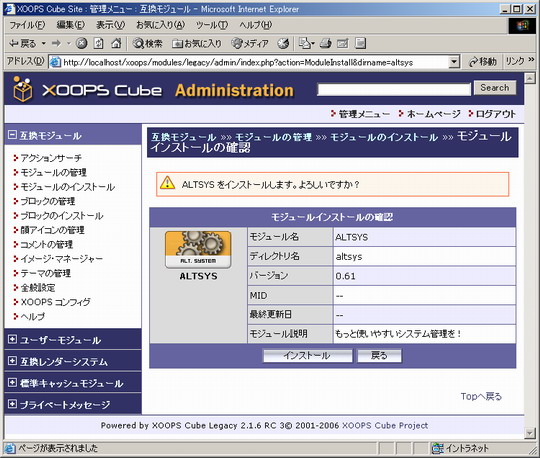The width and height of the screenshot is (540, 458).
Task: Open 顔アイコンの管理 in the sidebar
Action: coord(52,230)
